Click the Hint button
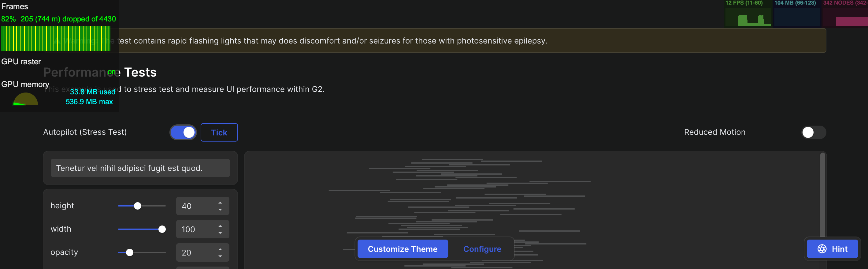868x269 pixels. [832, 249]
